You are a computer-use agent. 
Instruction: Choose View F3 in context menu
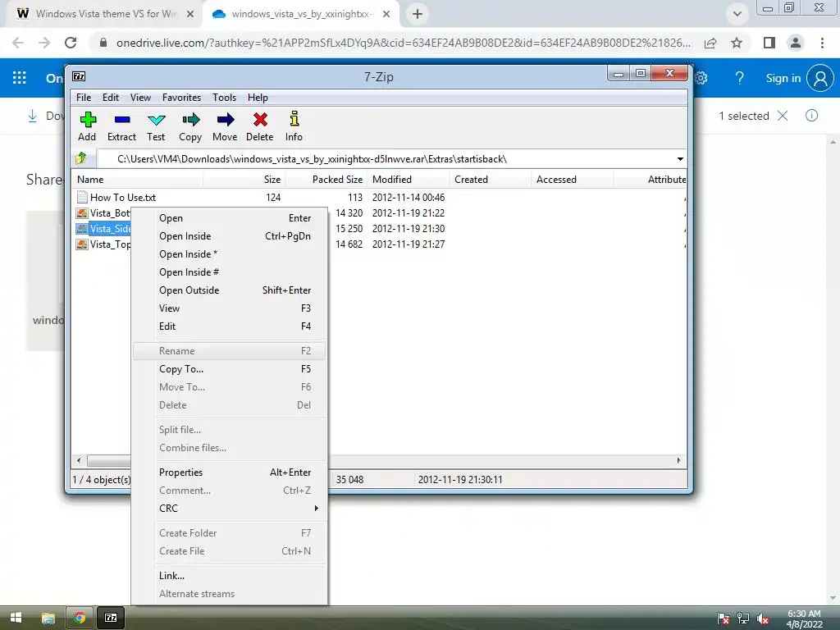point(231,308)
